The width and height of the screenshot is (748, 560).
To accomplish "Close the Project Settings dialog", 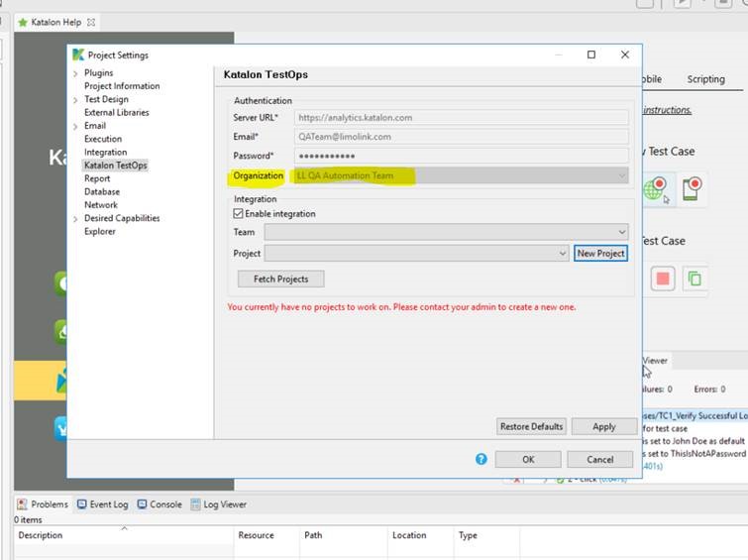I will click(x=625, y=55).
